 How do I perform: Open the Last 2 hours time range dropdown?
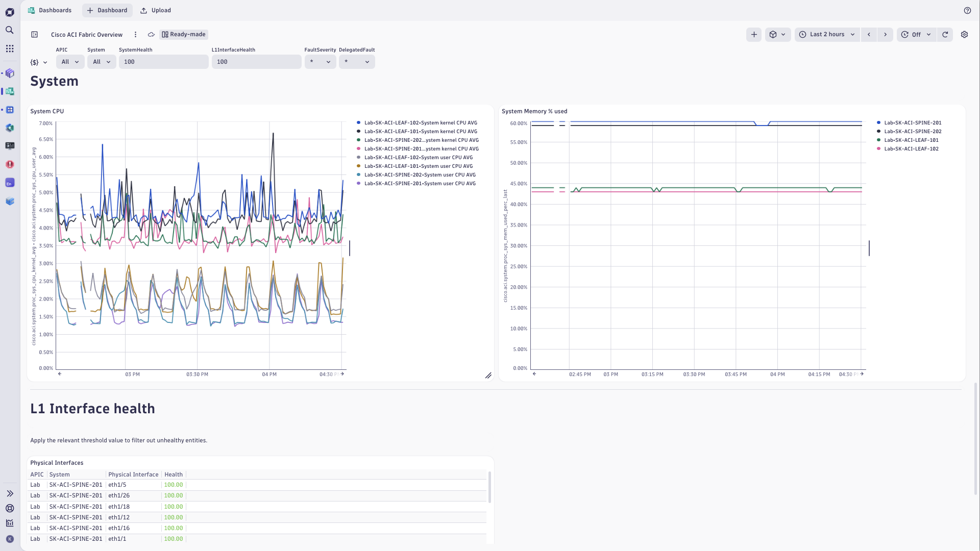827,34
